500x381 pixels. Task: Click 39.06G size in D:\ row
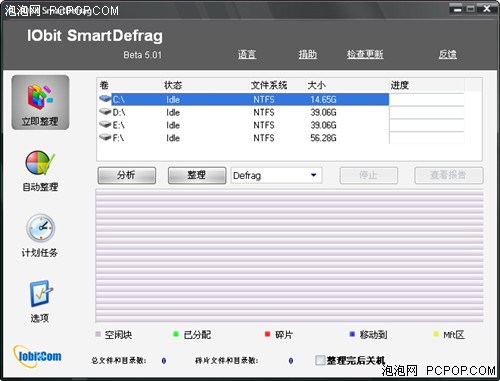click(323, 112)
